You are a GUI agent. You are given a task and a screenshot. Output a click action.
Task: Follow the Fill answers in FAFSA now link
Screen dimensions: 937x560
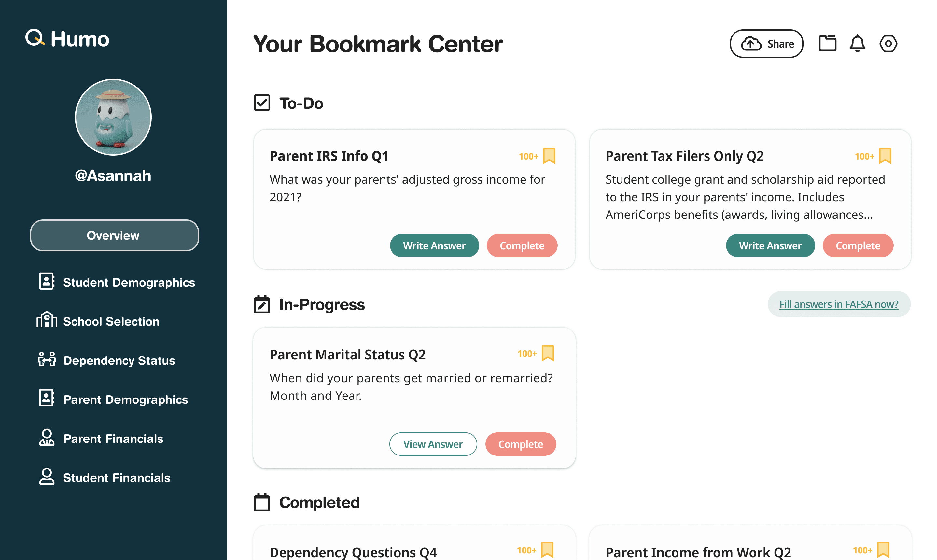(838, 304)
